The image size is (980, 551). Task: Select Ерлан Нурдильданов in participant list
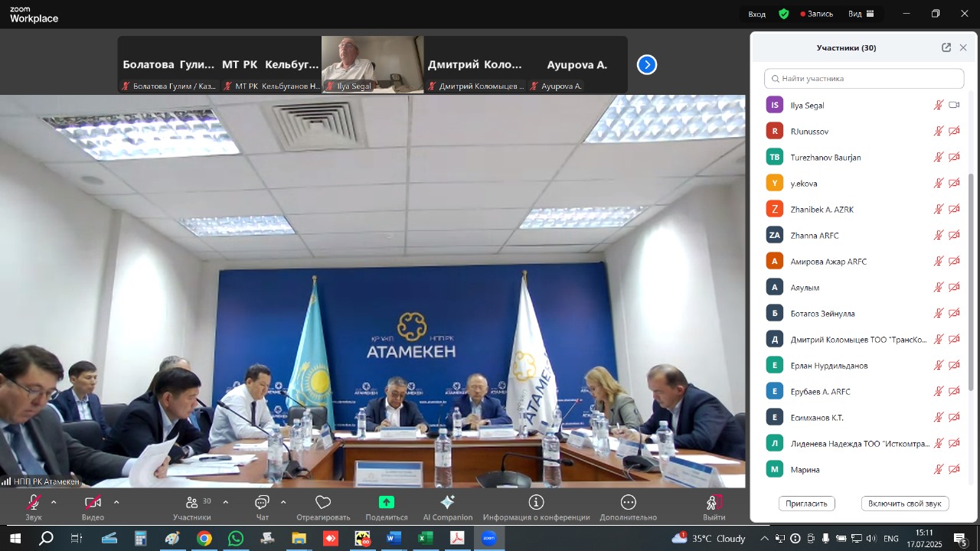864,366
